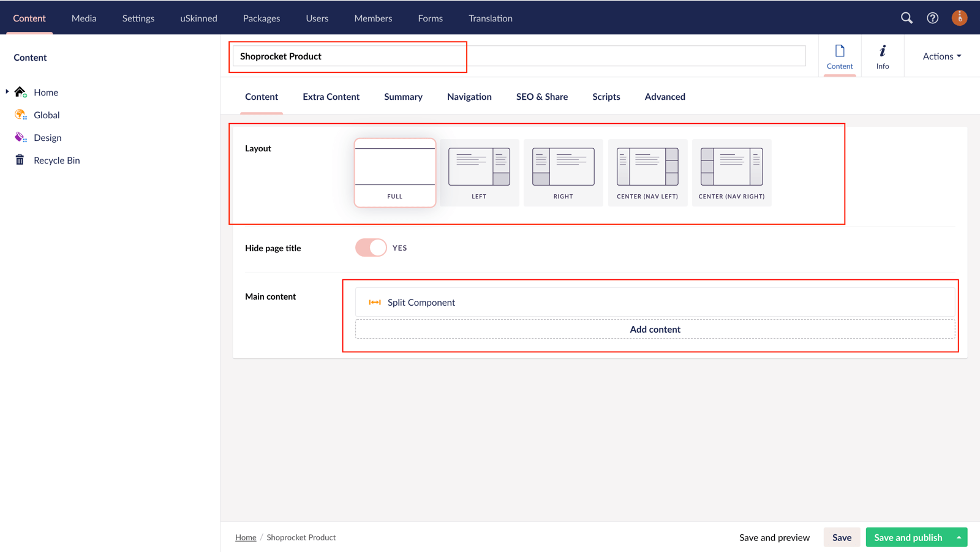Open the Design section
The height and width of the screenshot is (552, 980).
(x=48, y=137)
